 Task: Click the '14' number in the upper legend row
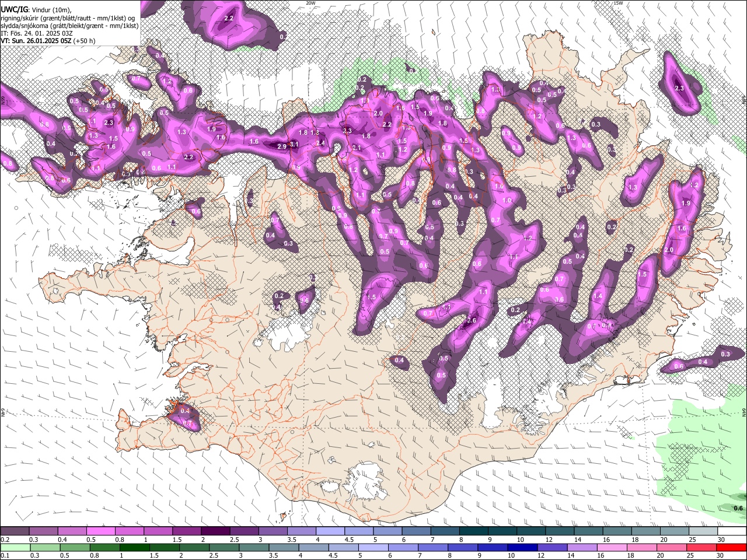point(578,540)
